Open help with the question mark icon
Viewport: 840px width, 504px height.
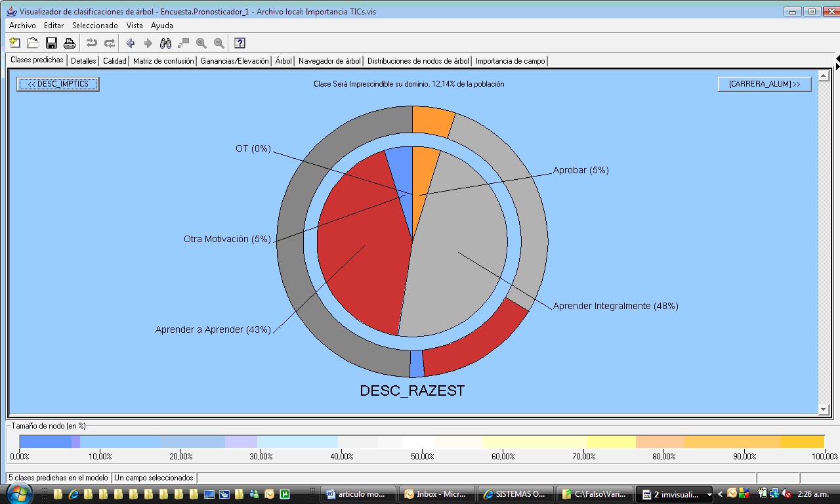(x=240, y=43)
